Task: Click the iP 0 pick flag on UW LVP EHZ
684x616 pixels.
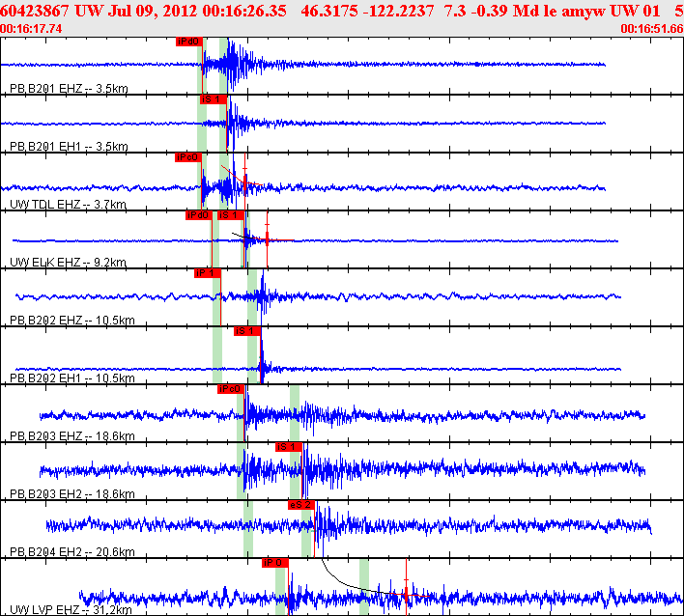Action: (275, 563)
